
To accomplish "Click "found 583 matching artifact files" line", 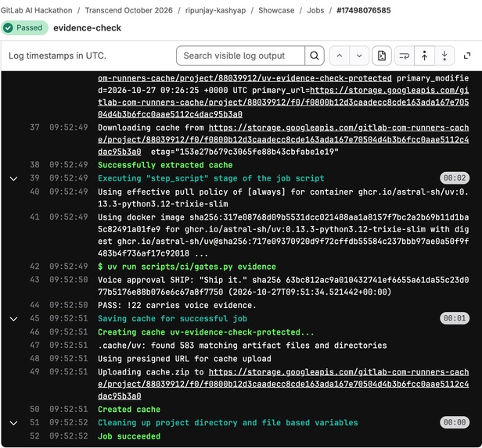I will pyautogui.click(x=243, y=345).
